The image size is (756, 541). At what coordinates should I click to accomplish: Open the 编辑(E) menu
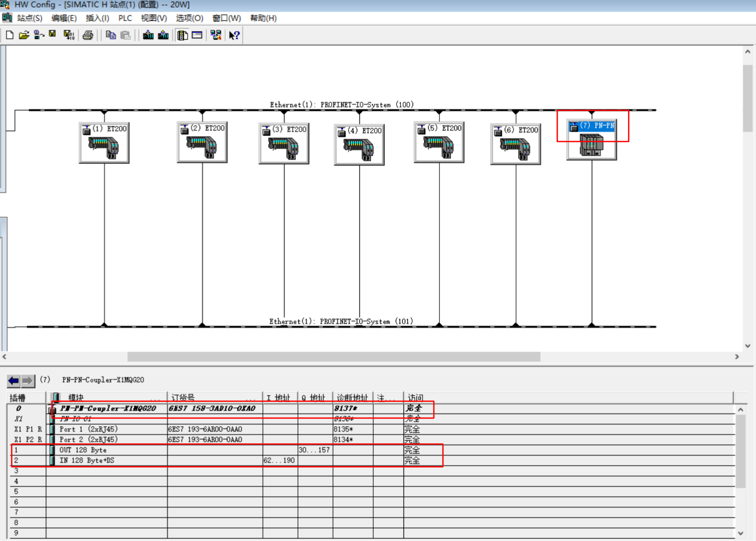64,18
